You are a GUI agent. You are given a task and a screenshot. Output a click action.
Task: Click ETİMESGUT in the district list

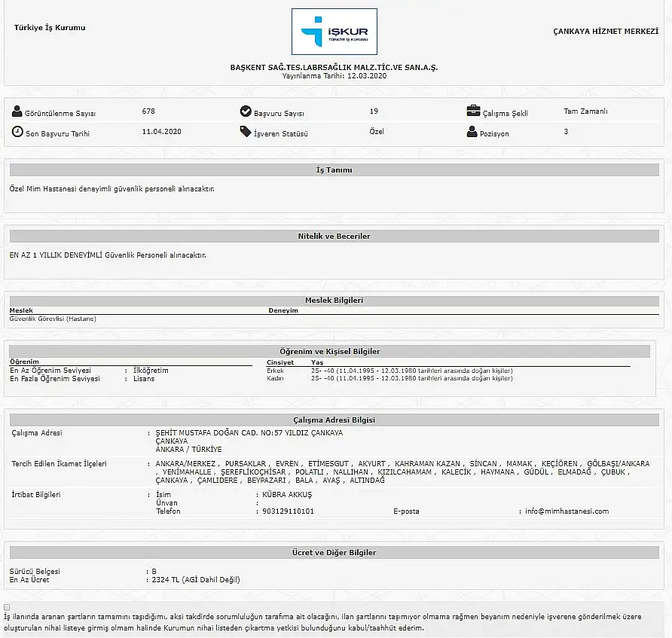(328, 463)
